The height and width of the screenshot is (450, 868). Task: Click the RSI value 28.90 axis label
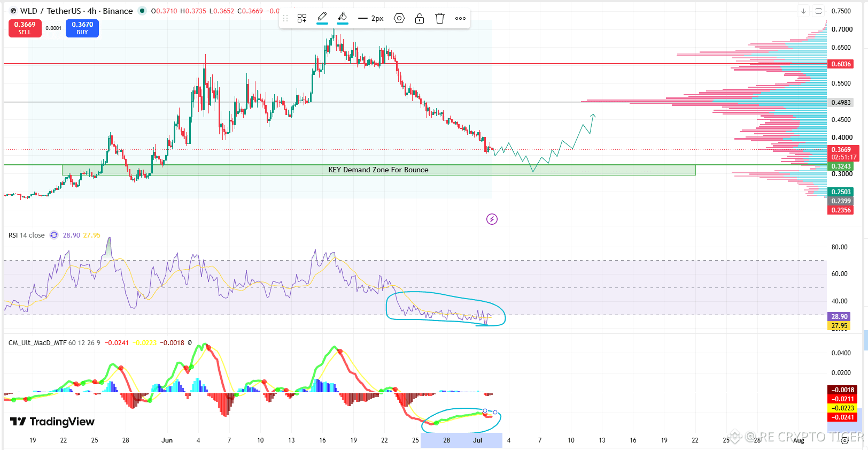coord(839,317)
